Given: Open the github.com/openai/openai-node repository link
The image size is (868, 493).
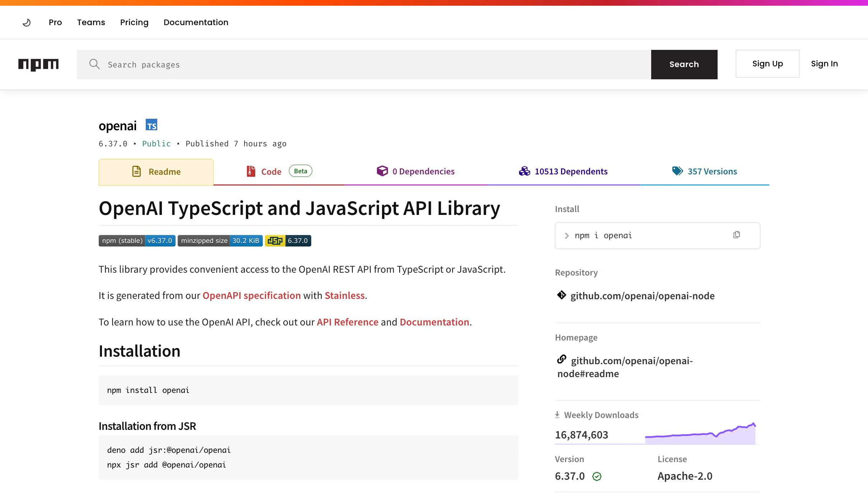Looking at the screenshot, I should pyautogui.click(x=643, y=296).
